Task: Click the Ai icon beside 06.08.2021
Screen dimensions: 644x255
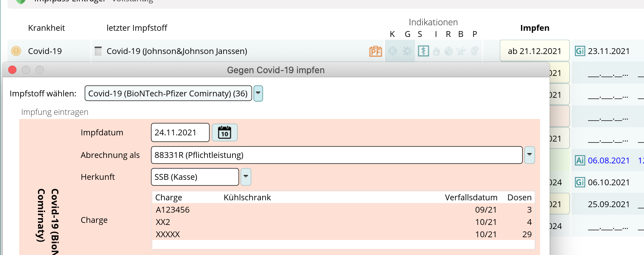Action: [x=580, y=160]
